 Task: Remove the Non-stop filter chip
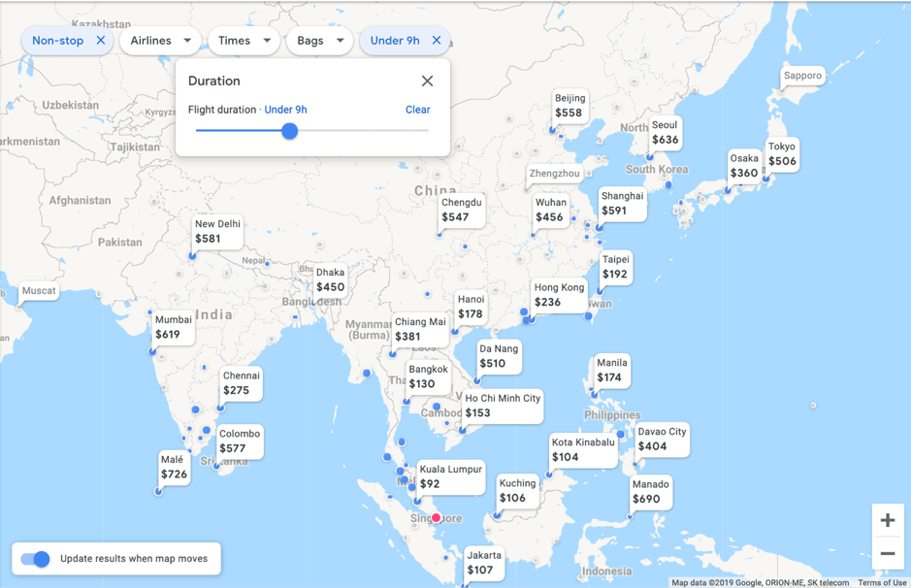(x=101, y=41)
